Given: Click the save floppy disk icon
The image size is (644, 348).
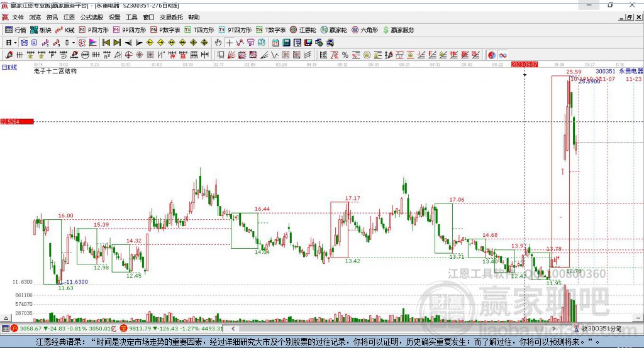Looking at the screenshot, I should (x=308, y=43).
